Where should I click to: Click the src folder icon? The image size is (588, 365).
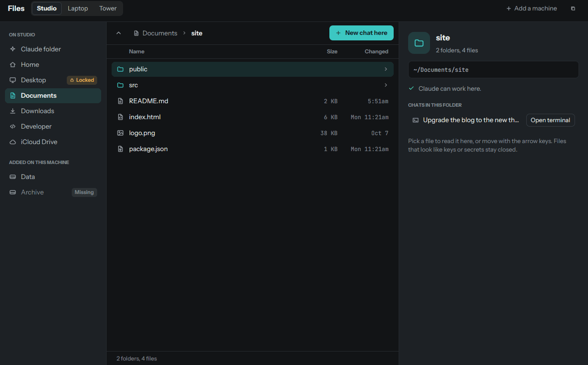click(121, 85)
